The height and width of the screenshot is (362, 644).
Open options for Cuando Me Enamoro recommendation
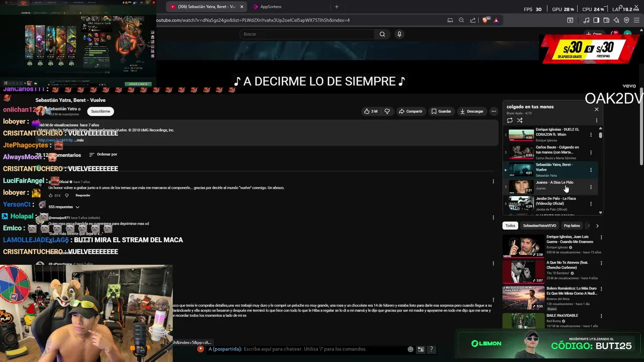[x=601, y=237]
